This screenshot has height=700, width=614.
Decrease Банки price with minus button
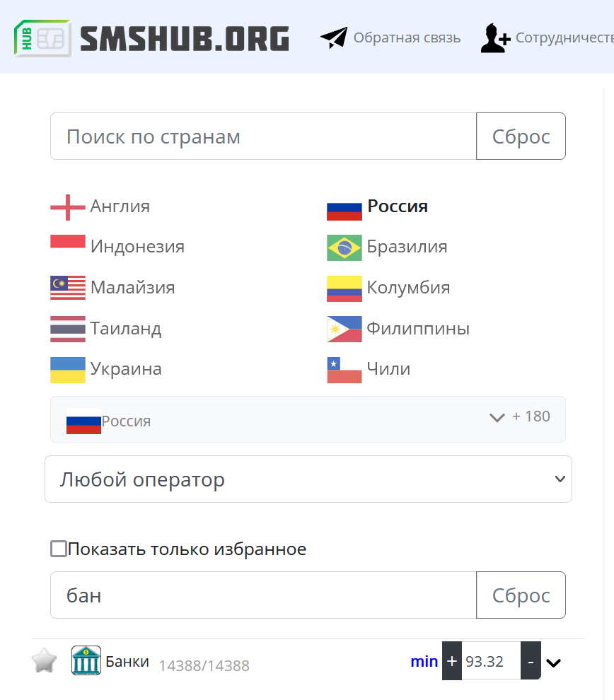tap(531, 660)
